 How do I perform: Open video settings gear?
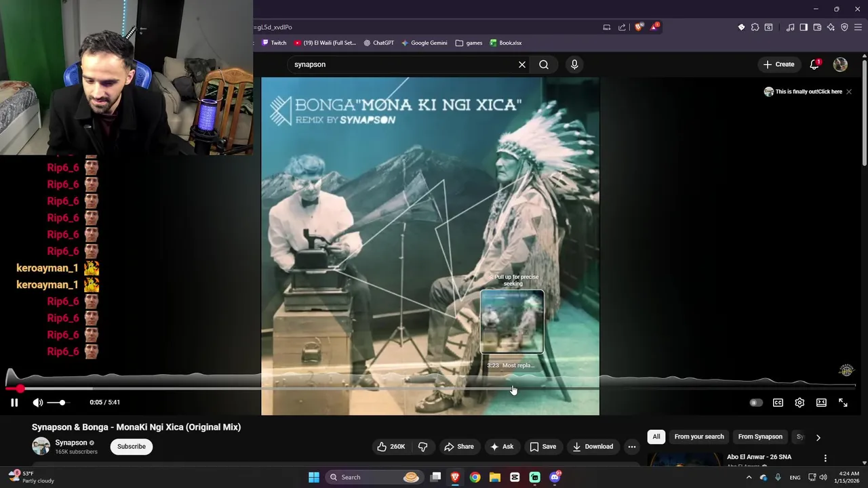pyautogui.click(x=800, y=403)
